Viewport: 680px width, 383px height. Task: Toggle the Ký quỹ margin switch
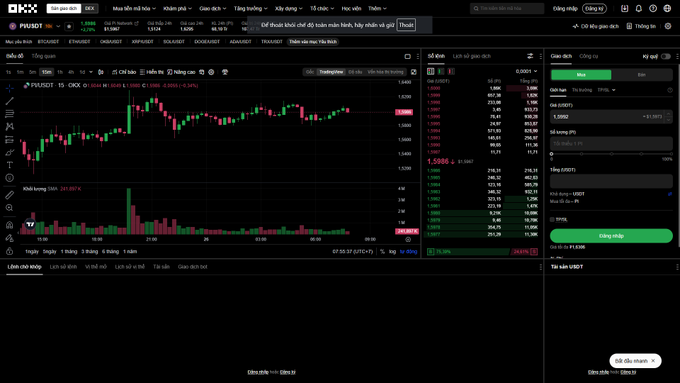tap(666, 56)
